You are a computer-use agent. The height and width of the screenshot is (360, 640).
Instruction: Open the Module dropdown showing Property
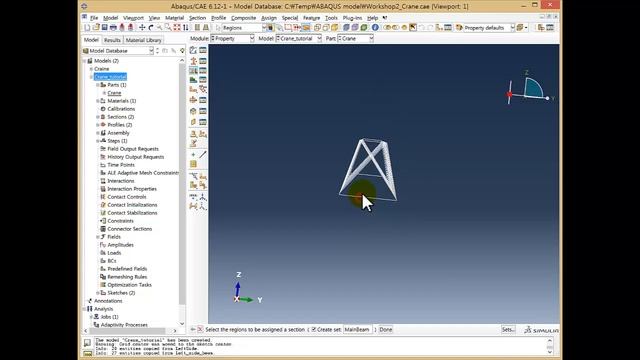tap(232, 38)
